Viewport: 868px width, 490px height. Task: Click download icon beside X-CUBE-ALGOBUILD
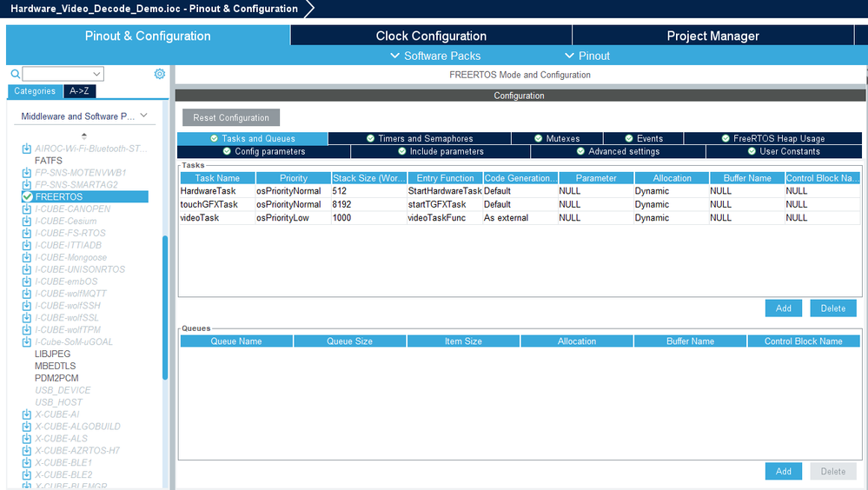[x=27, y=427]
